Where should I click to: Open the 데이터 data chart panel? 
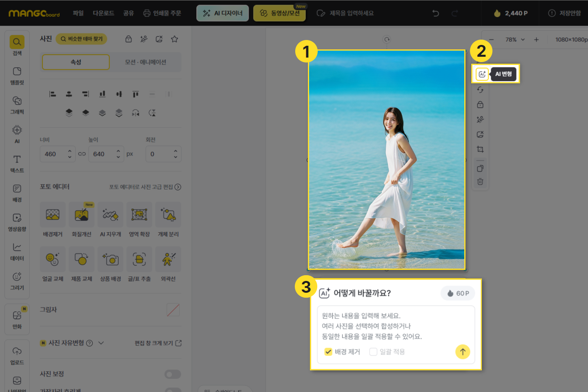point(17,252)
